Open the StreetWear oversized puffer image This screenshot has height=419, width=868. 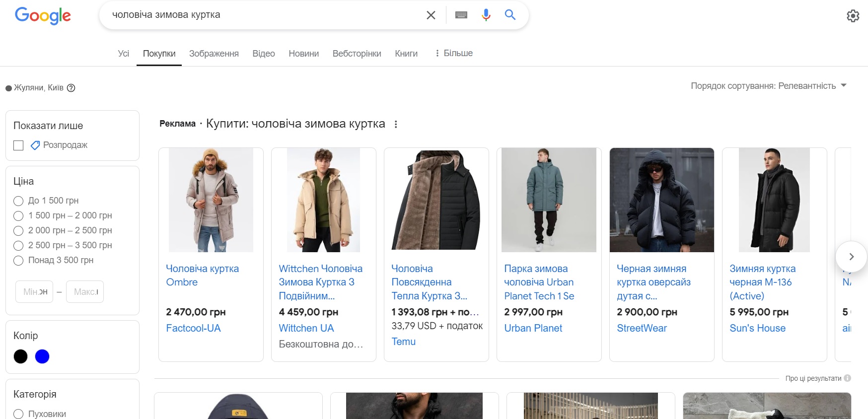662,200
